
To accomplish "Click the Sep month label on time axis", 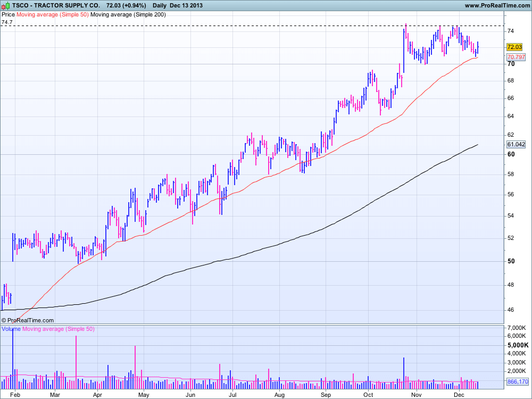I will click(x=326, y=395).
